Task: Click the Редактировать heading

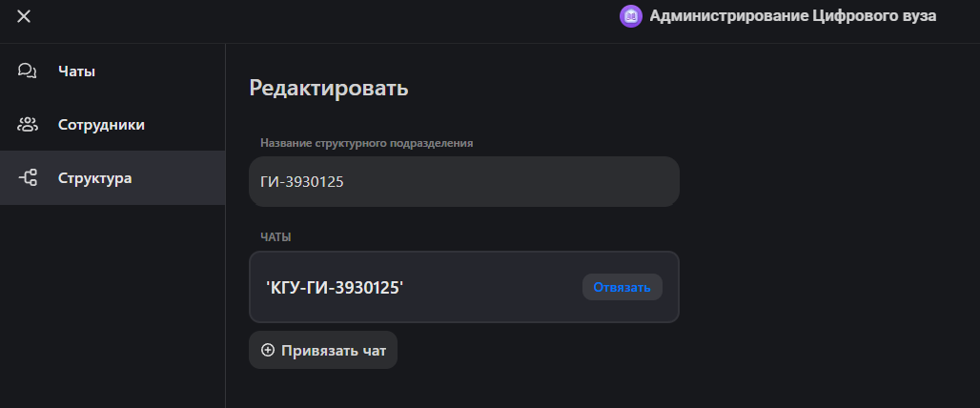Action: [329, 89]
